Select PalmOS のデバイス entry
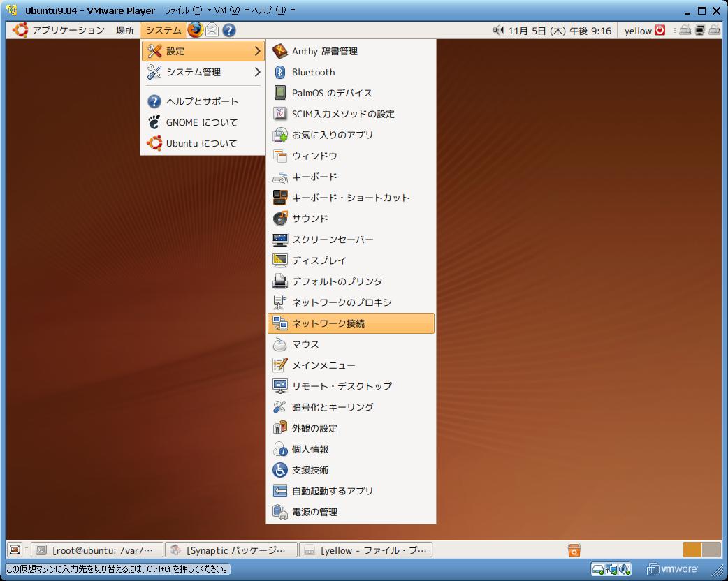 point(351,93)
